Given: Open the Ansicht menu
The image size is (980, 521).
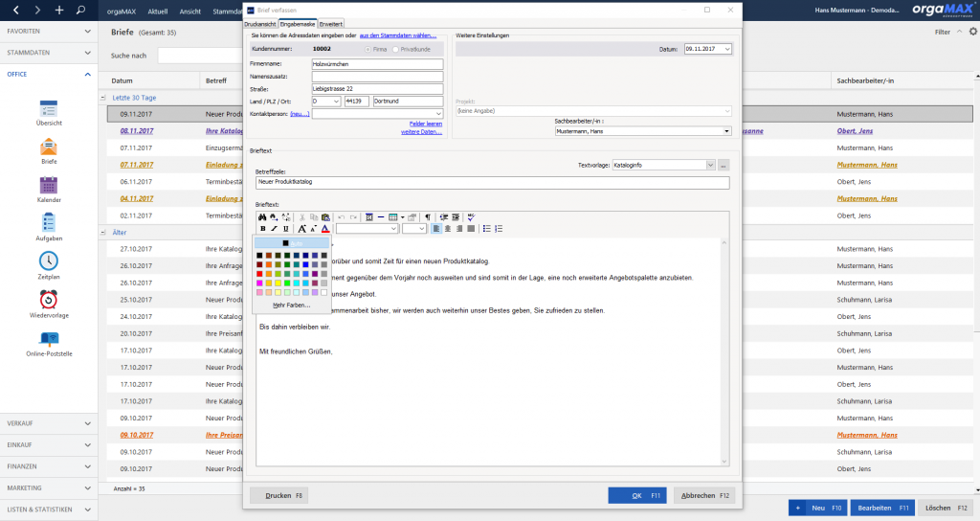Looking at the screenshot, I should [190, 11].
